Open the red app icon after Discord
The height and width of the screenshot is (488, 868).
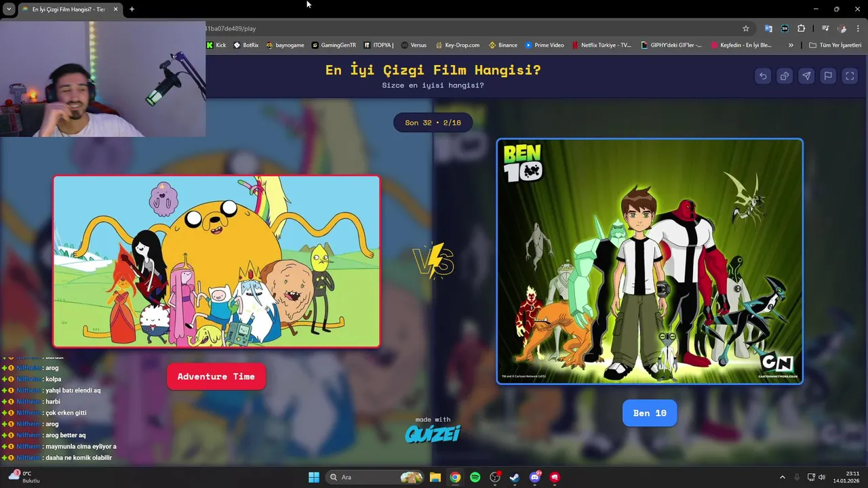click(x=555, y=477)
